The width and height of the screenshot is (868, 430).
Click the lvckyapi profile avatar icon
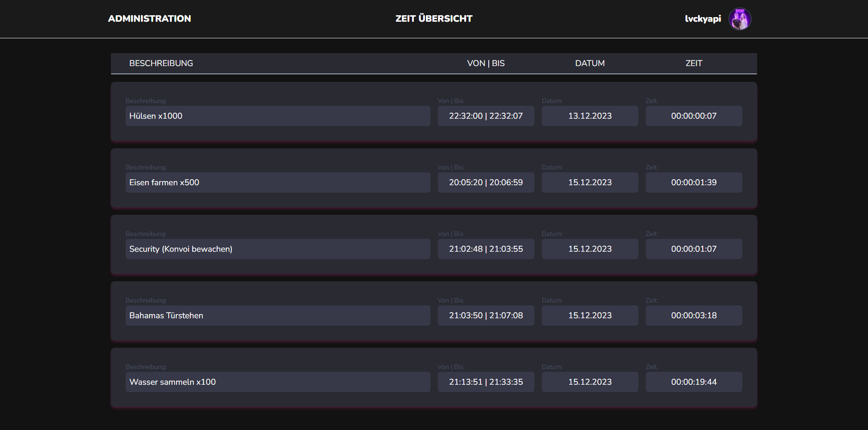740,19
